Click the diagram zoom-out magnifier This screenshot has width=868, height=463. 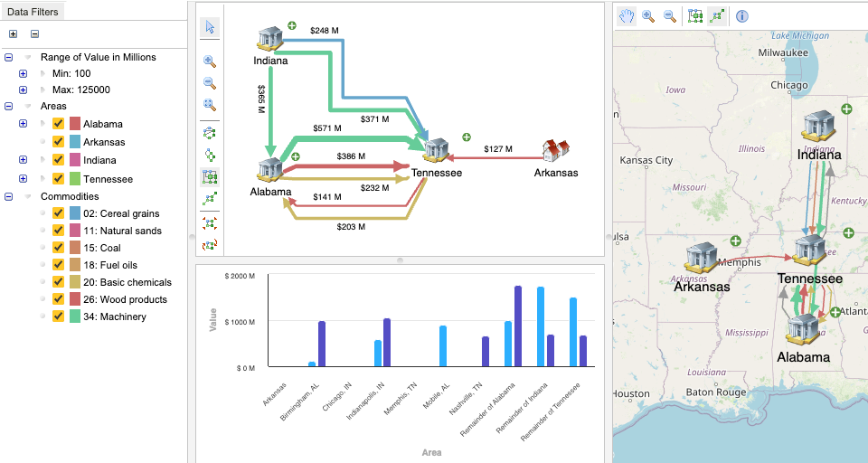210,83
